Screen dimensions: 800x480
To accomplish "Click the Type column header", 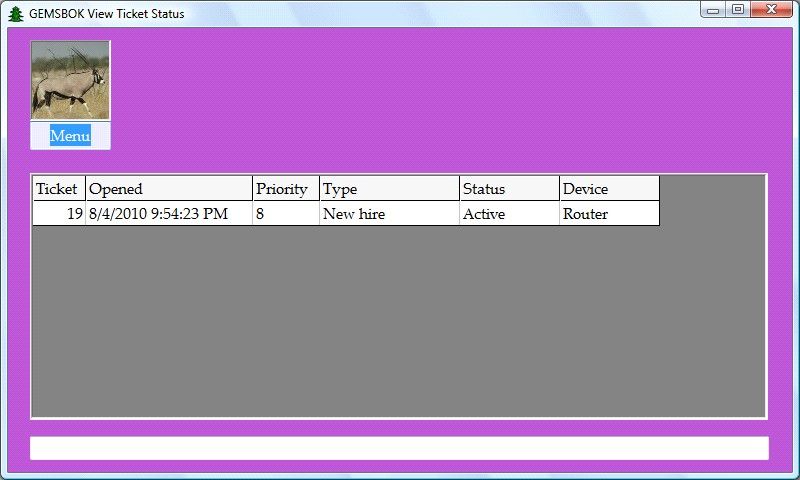I will pyautogui.click(x=388, y=189).
